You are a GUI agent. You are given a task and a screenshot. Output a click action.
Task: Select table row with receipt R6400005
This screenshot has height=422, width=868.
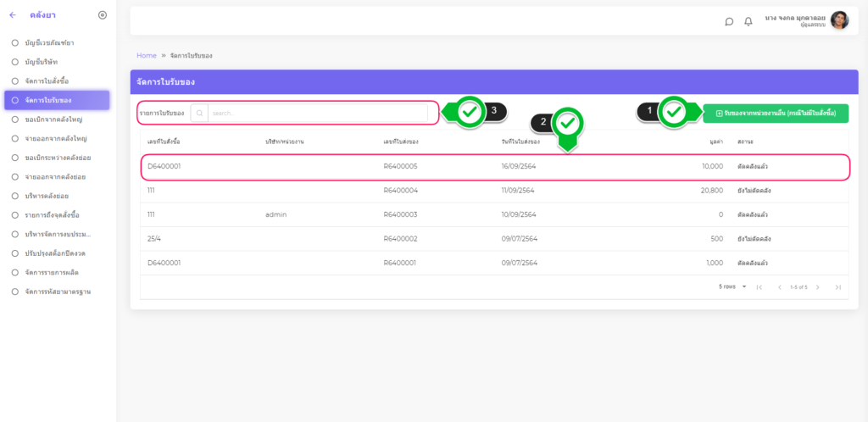(x=495, y=167)
